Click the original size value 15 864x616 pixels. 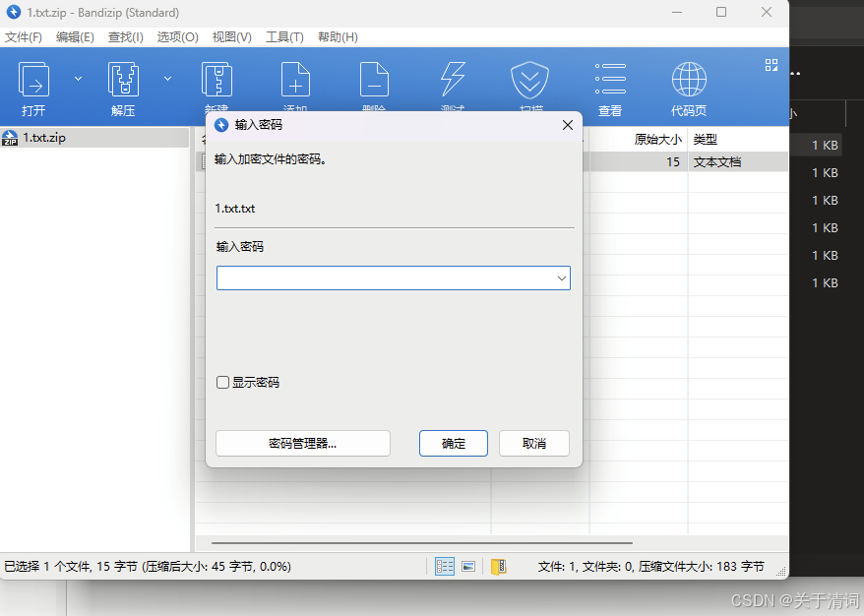(673, 162)
